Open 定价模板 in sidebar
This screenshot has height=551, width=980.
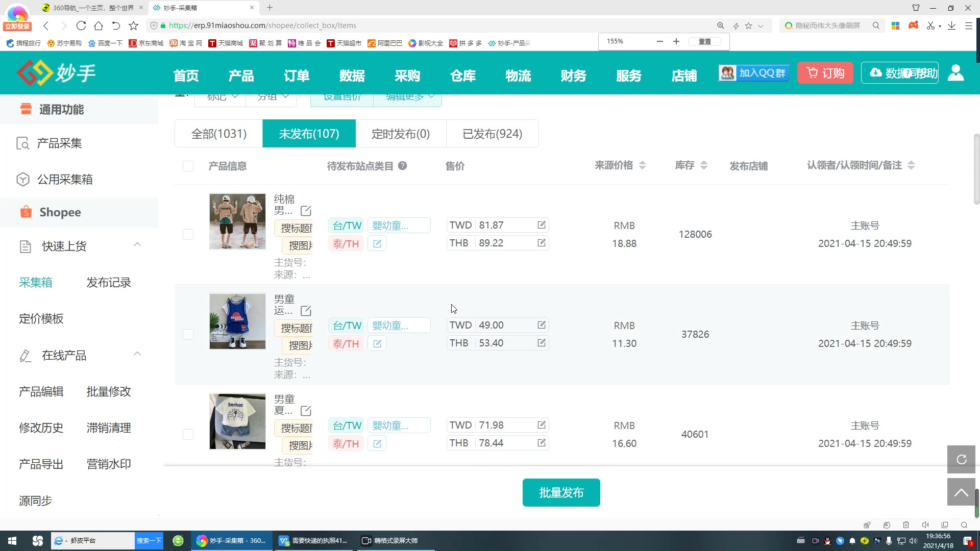coord(41,319)
